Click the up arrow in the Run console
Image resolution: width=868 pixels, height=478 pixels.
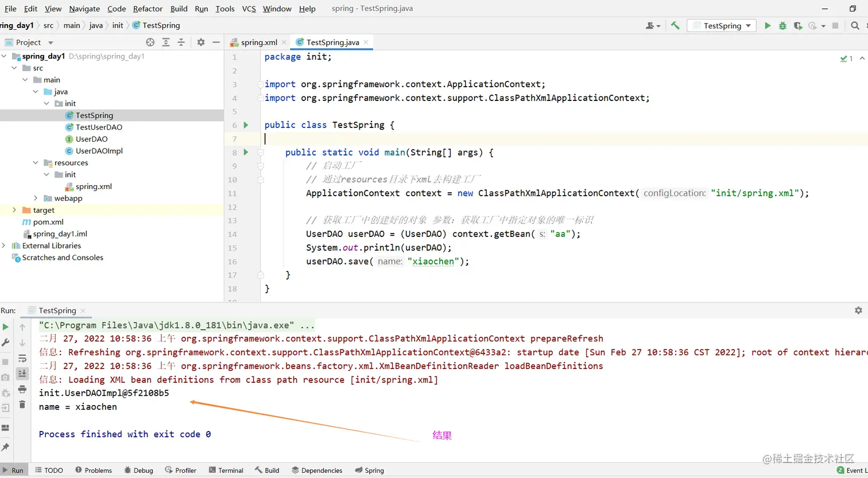22,327
